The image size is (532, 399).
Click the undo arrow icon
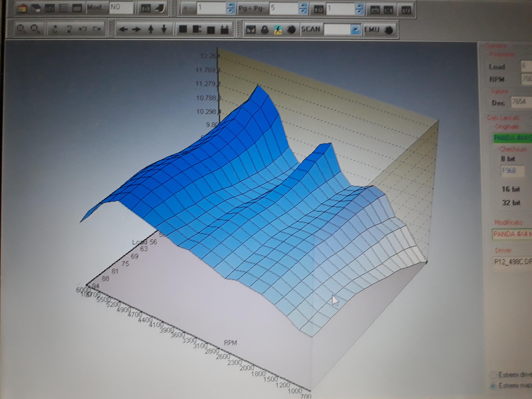(83, 29)
